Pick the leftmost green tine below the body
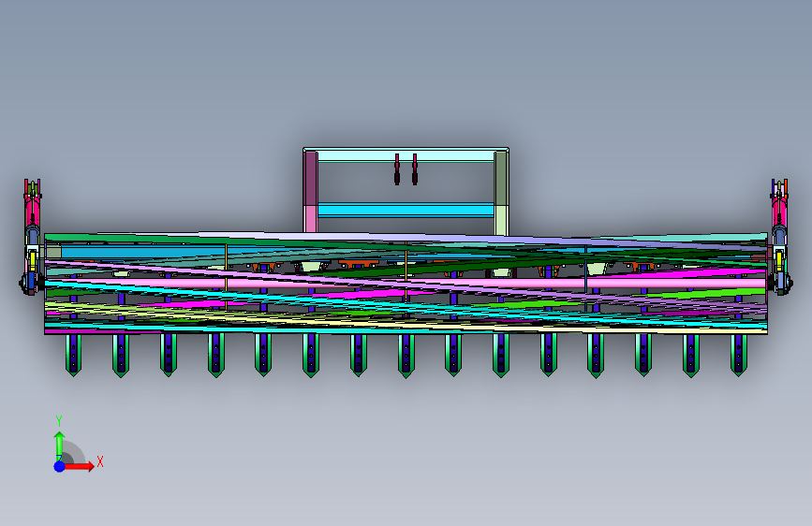Image resolution: width=812 pixels, height=526 pixels. 74,355
